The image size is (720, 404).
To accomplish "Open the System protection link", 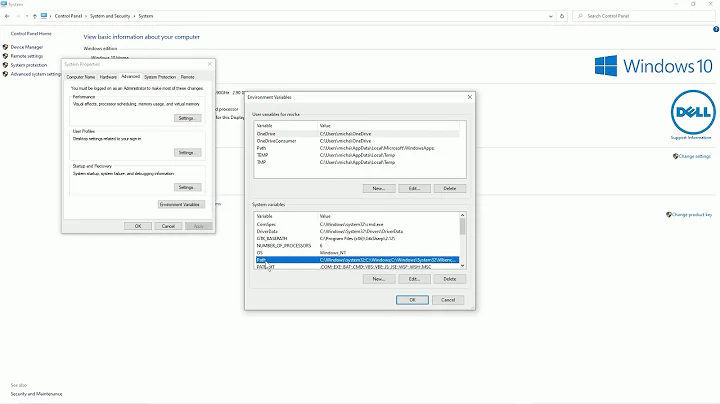I will tap(29, 65).
